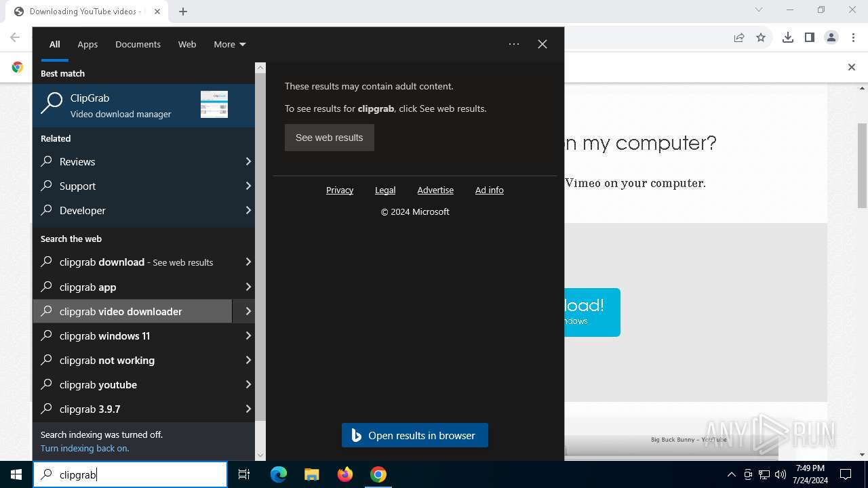Click the taskbar search box
The image size is (868, 488).
coord(130,474)
